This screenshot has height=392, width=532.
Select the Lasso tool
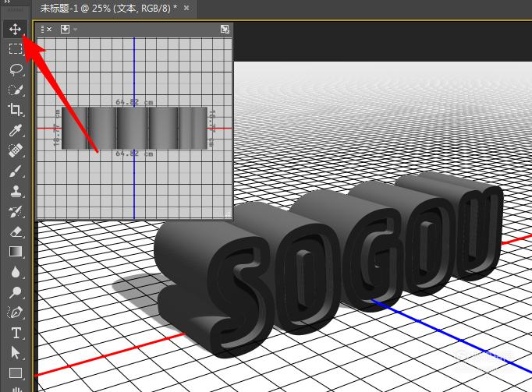click(16, 69)
